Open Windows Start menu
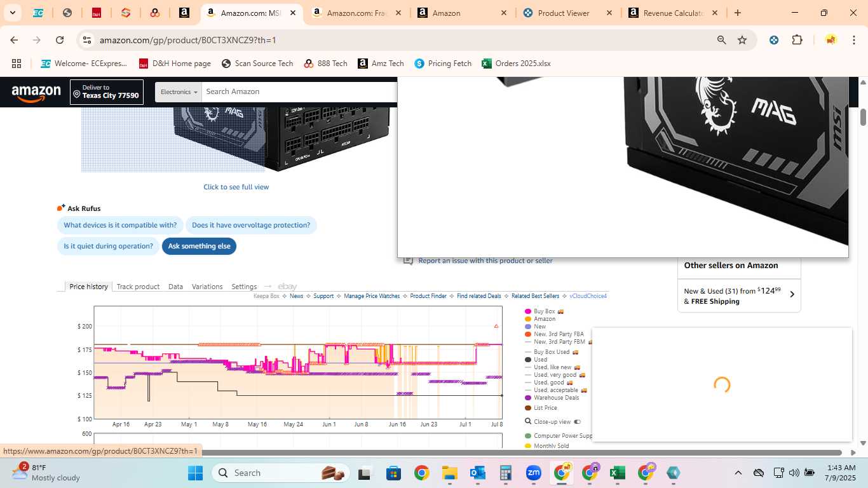 [x=195, y=473]
